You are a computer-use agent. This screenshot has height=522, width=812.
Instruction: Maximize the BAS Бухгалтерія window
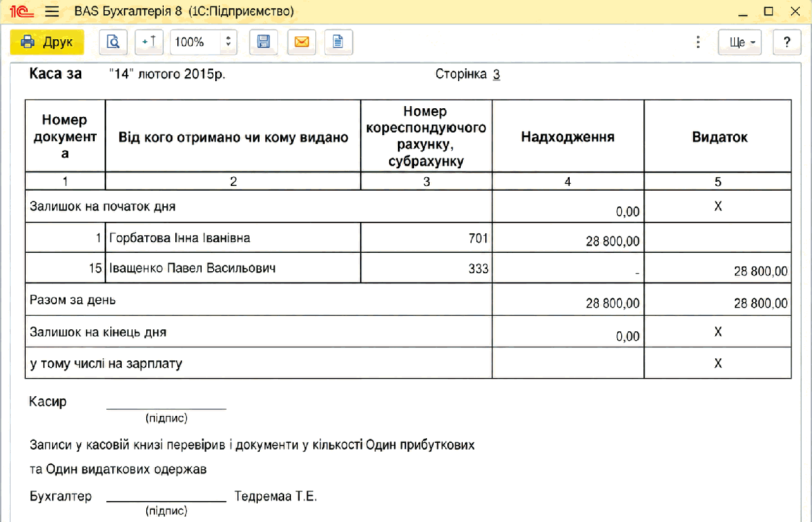pos(768,11)
